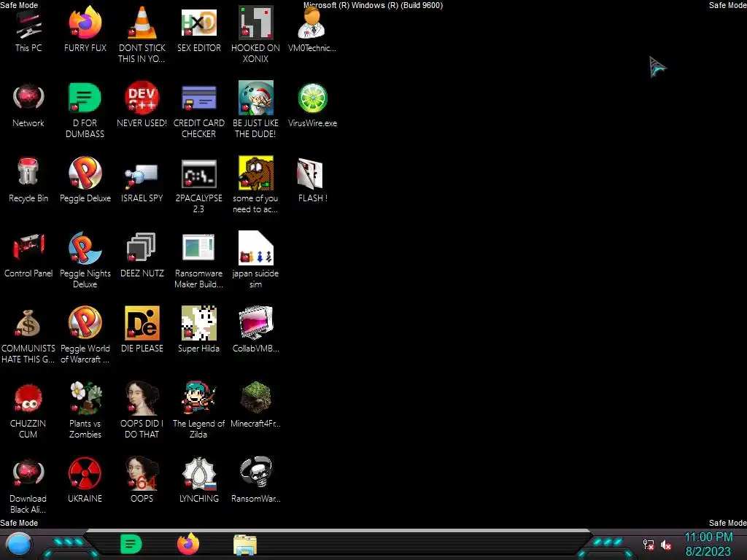Open the Plants vs Zombies icon
The width and height of the screenshot is (747, 560).
point(86,397)
